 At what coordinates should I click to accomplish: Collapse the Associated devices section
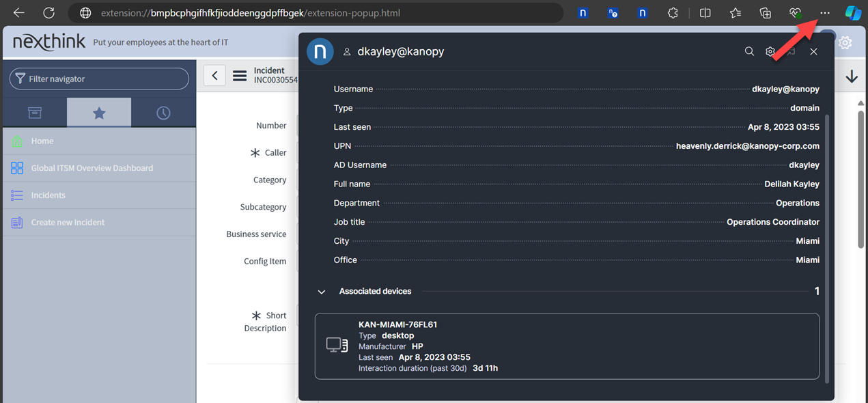[x=322, y=292]
